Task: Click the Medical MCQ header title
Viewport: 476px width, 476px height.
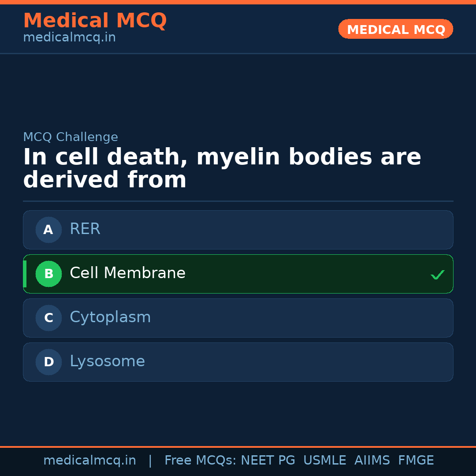Action: (95, 21)
